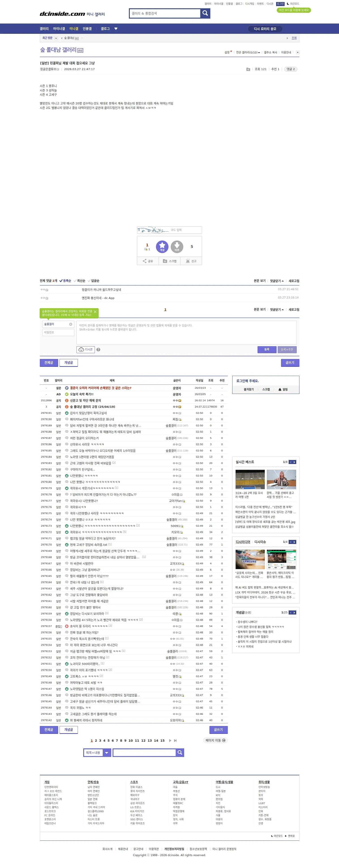Open the 연관 갤러리(0/10) dropdown
339x868 pixels.
(248, 53)
